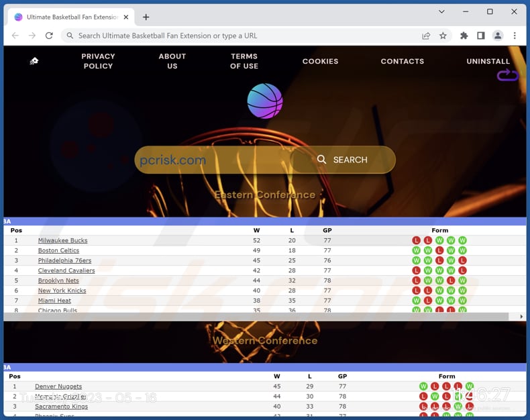The image size is (530, 420).
Task: Open the profile avatar menu
Action: click(498, 36)
